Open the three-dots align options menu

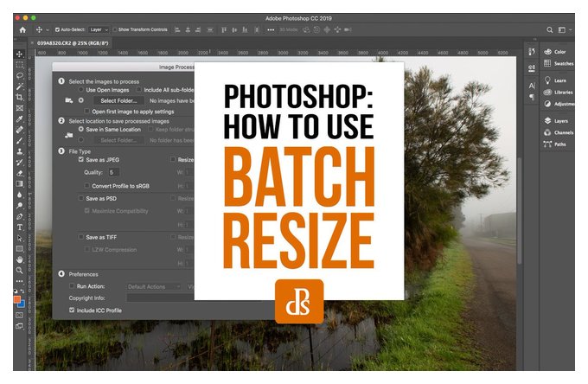(x=271, y=29)
